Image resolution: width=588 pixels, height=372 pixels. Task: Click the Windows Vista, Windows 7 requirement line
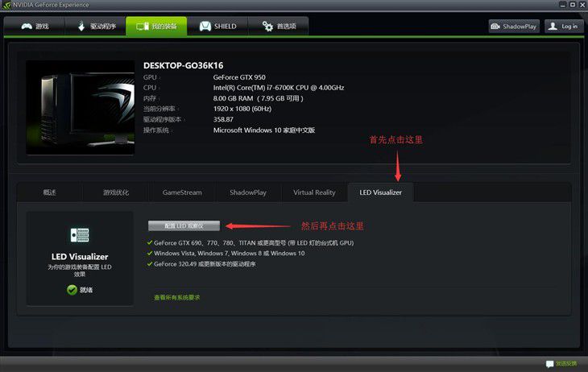pos(229,254)
